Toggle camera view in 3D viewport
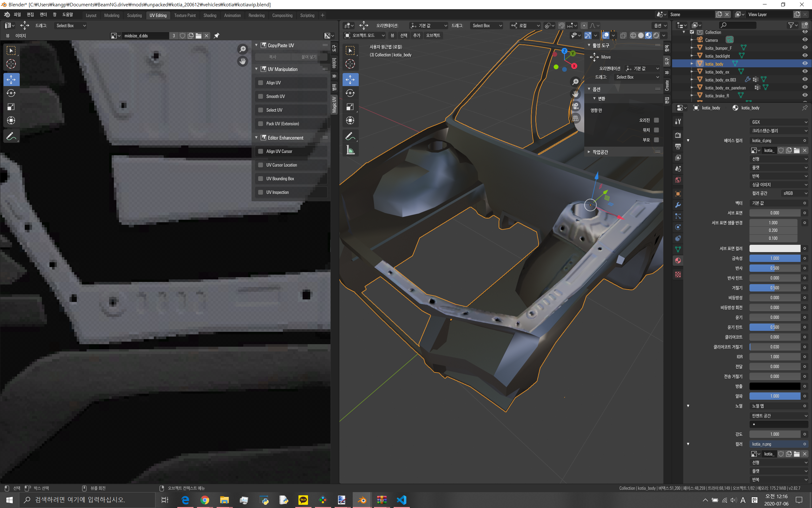The image size is (812, 508). tap(575, 106)
